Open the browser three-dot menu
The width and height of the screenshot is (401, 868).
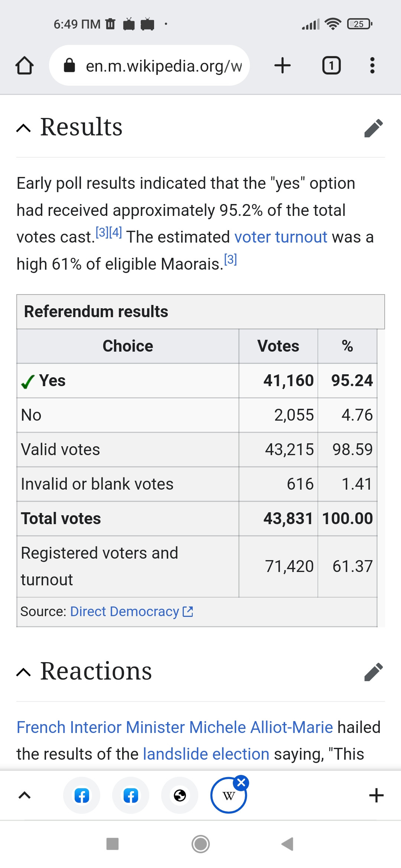(372, 66)
